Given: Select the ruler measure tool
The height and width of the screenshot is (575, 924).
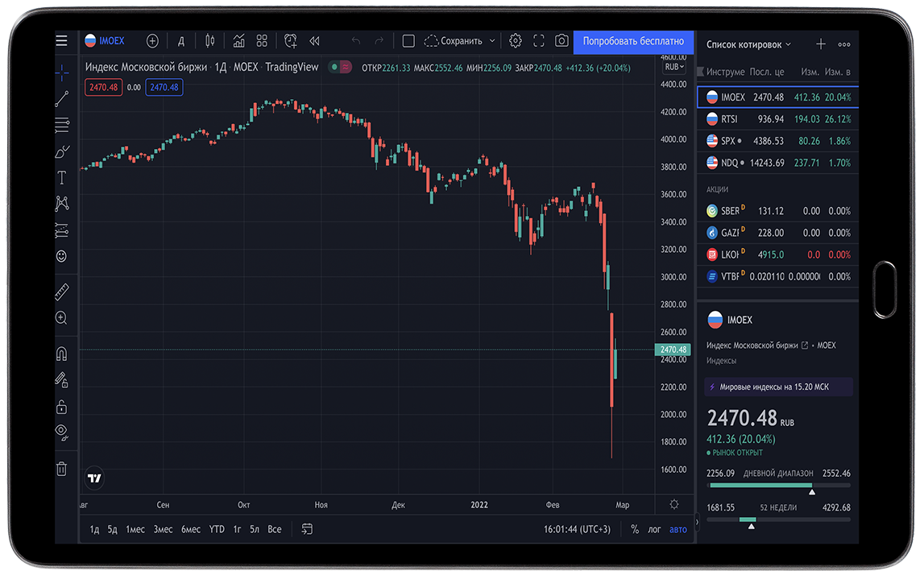Looking at the screenshot, I should click(x=61, y=291).
